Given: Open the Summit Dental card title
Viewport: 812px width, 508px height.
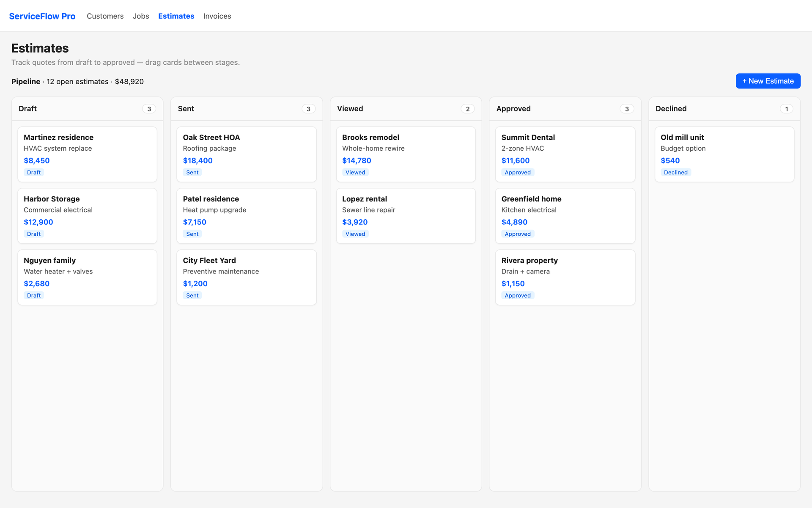Looking at the screenshot, I should [528, 137].
